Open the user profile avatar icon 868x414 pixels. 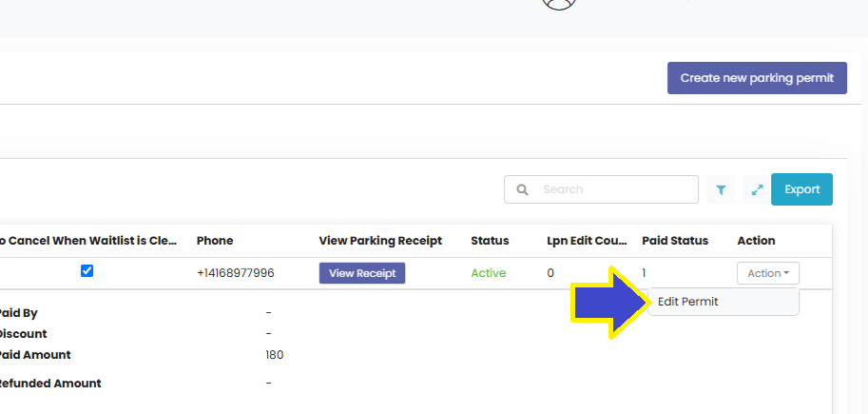point(559,3)
